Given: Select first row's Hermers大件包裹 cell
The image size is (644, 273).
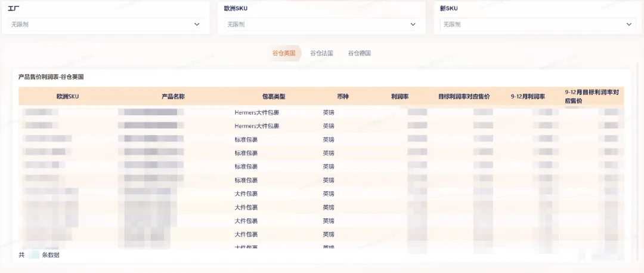Looking at the screenshot, I should (256, 112).
